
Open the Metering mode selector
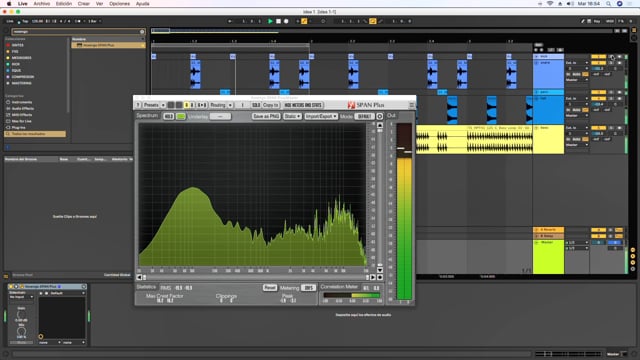click(308, 288)
